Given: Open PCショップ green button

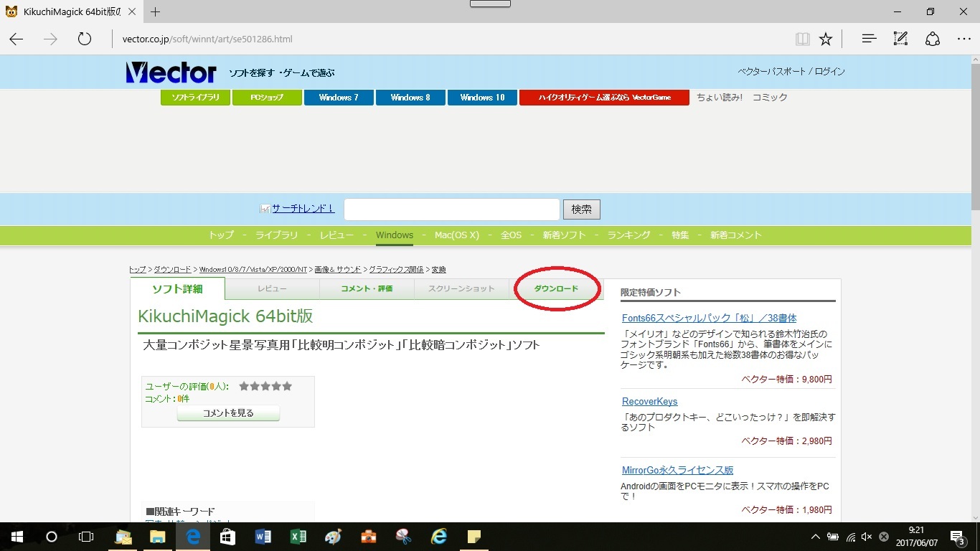Looking at the screenshot, I should pyautogui.click(x=267, y=98).
